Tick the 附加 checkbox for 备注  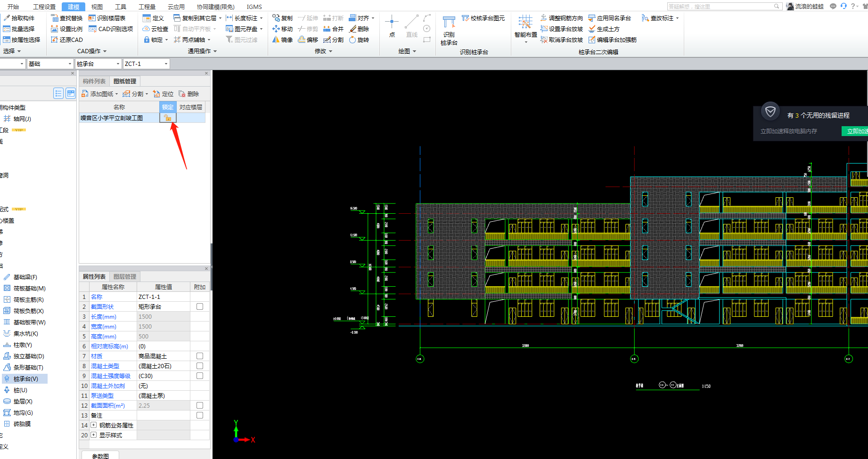tap(200, 415)
